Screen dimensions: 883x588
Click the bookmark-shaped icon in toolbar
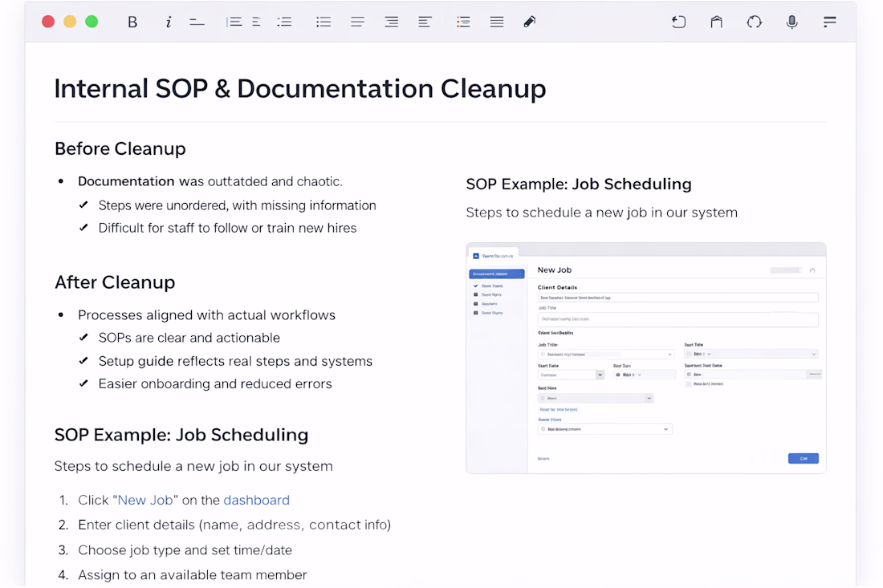pos(716,22)
